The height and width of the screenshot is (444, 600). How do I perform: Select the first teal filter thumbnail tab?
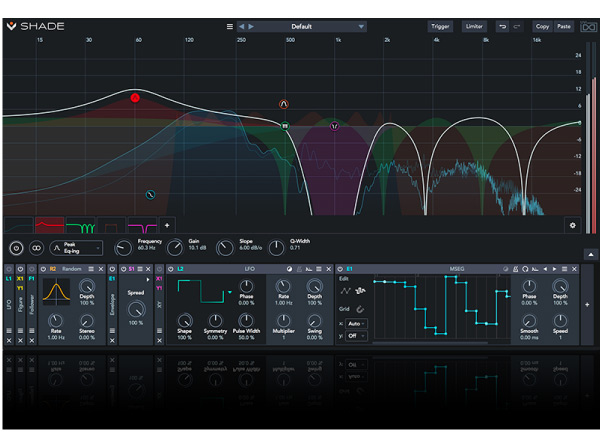19,225
